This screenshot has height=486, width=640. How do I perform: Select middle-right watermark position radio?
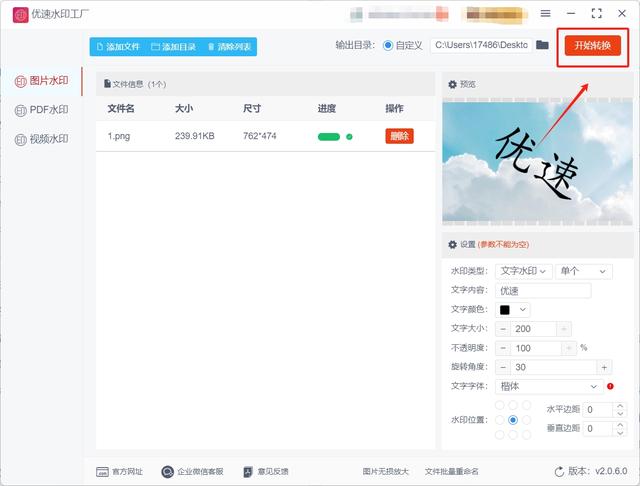coord(527,420)
